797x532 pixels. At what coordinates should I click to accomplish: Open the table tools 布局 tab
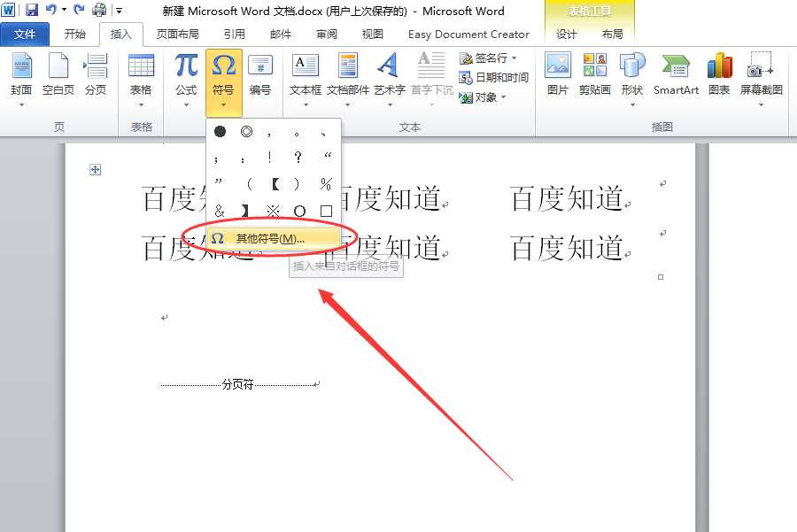[612, 34]
